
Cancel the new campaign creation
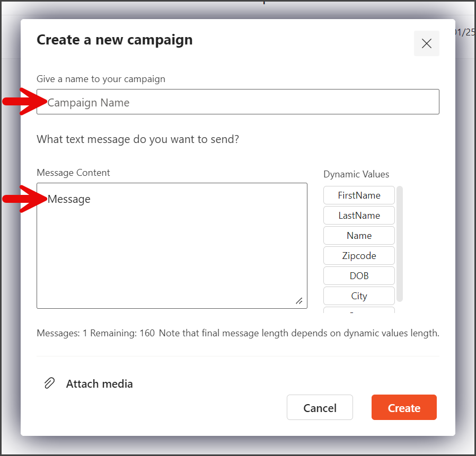pyautogui.click(x=320, y=407)
